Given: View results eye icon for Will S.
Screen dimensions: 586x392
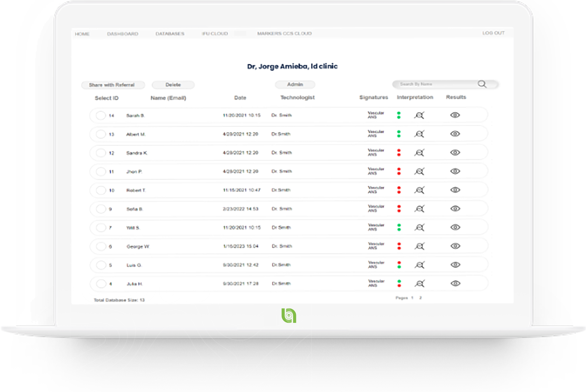Looking at the screenshot, I should [x=455, y=227].
